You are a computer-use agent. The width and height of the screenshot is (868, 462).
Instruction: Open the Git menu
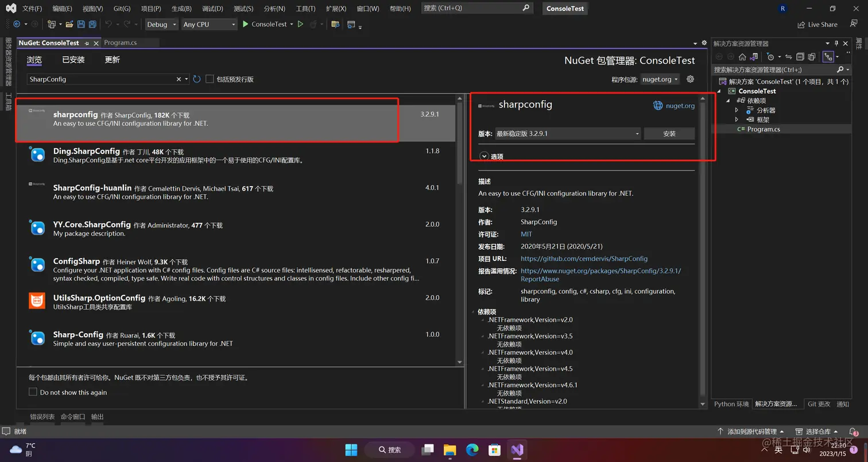tap(122, 9)
